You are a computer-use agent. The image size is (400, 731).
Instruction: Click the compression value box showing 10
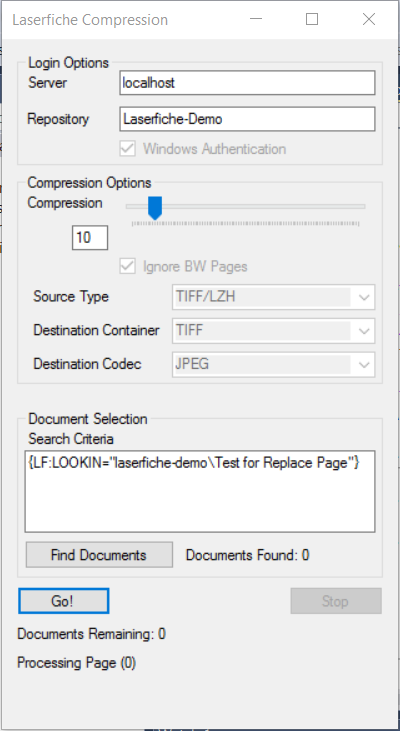[90, 238]
